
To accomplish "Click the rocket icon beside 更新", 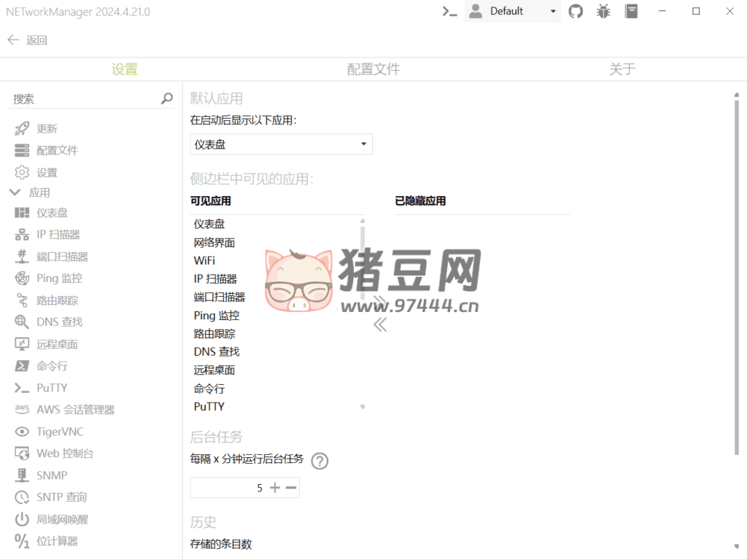I will coord(22,129).
